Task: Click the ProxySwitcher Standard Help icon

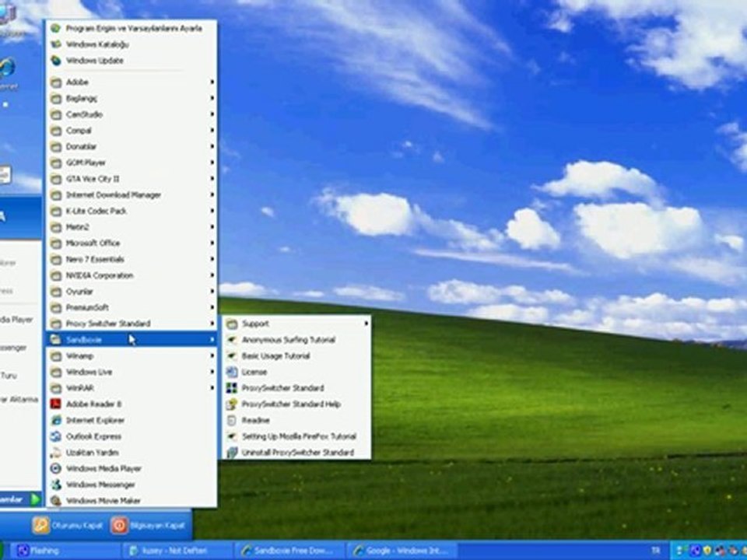Action: 232,404
